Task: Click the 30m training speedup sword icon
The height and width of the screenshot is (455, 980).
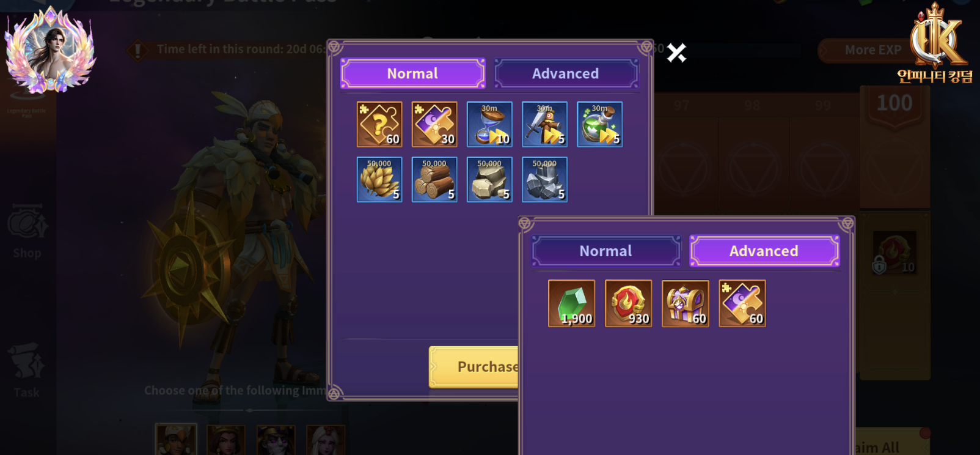Action: [x=544, y=124]
